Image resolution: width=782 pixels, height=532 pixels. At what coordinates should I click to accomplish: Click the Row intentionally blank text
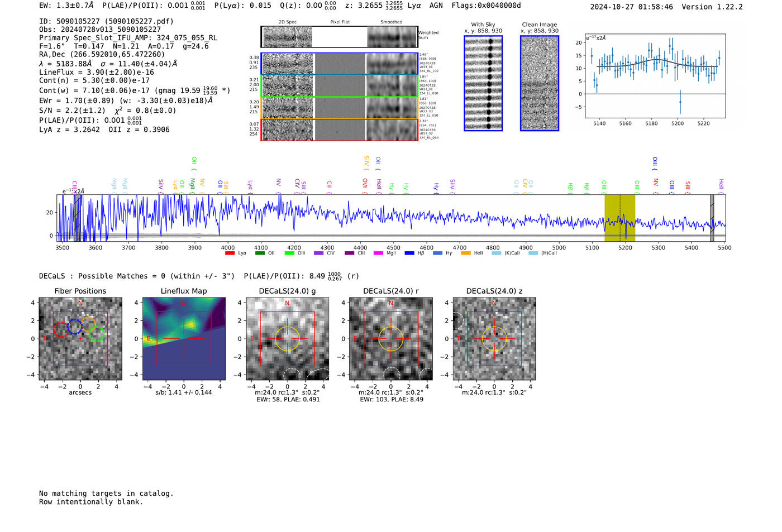[91, 502]
